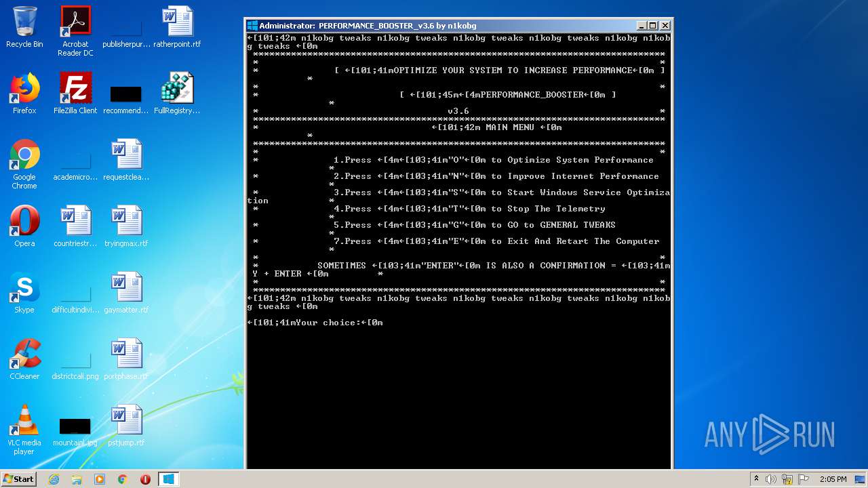Open FileZilla Client shortcut

coord(75,94)
